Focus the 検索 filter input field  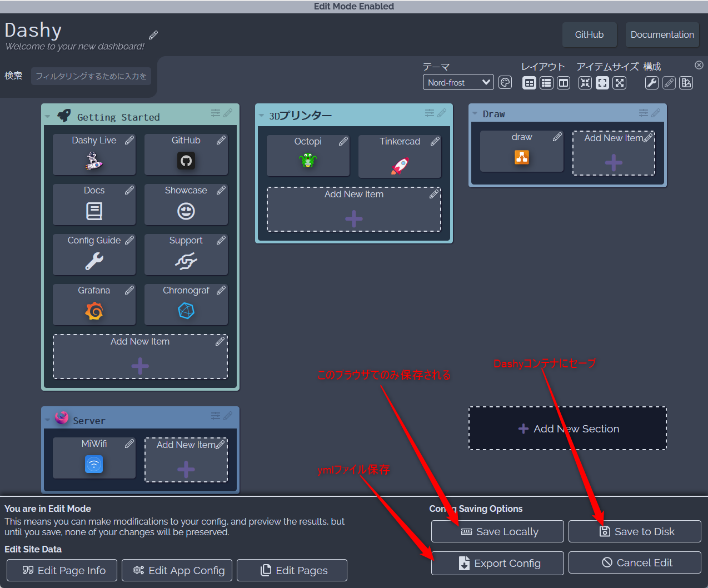coord(91,76)
